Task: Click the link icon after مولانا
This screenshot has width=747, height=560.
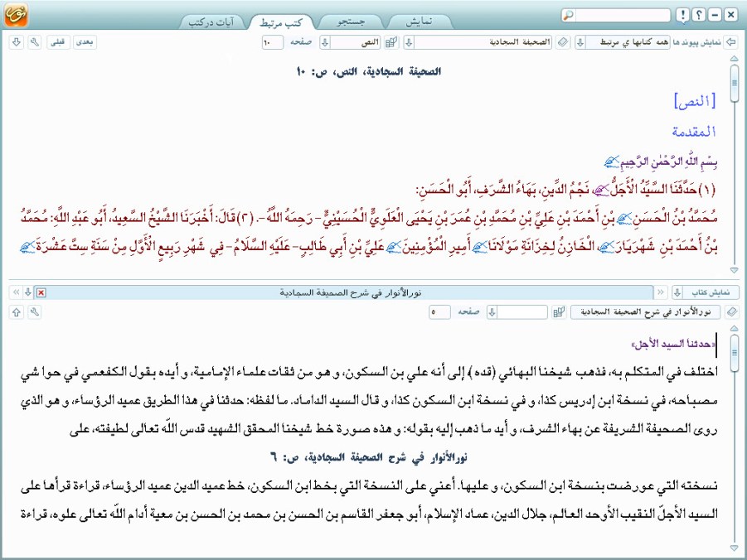Action: tap(478, 247)
